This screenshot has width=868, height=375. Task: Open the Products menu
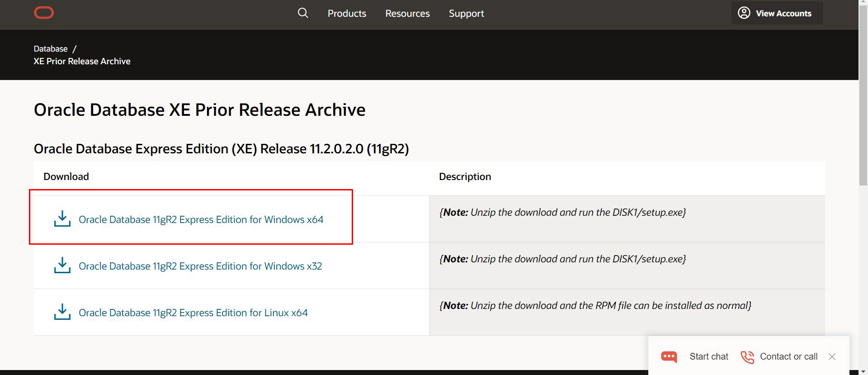(x=347, y=14)
